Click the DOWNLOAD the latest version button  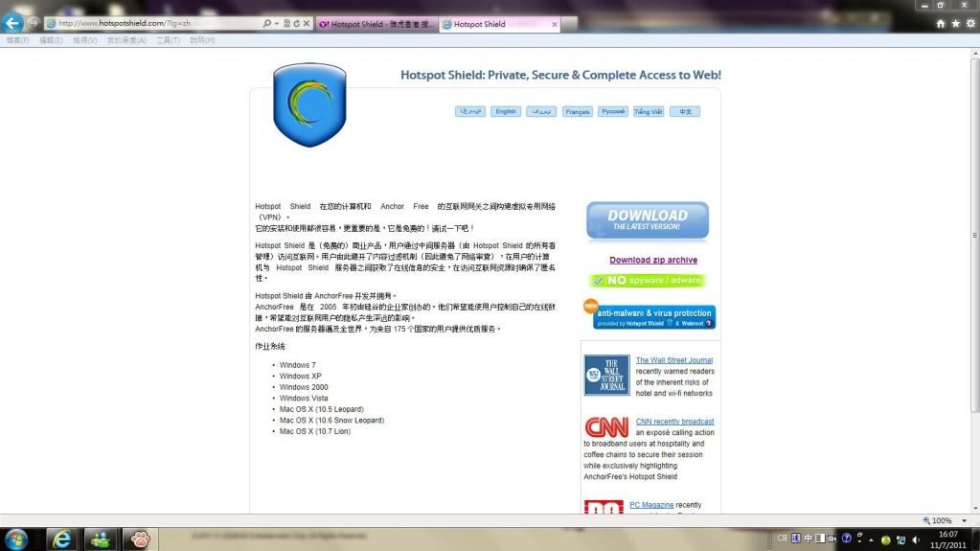pos(648,220)
